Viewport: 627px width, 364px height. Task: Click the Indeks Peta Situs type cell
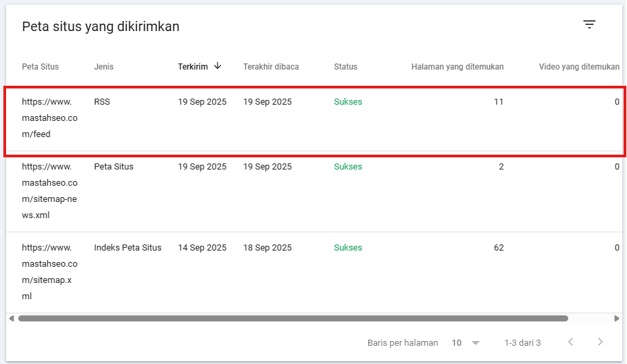[128, 248]
